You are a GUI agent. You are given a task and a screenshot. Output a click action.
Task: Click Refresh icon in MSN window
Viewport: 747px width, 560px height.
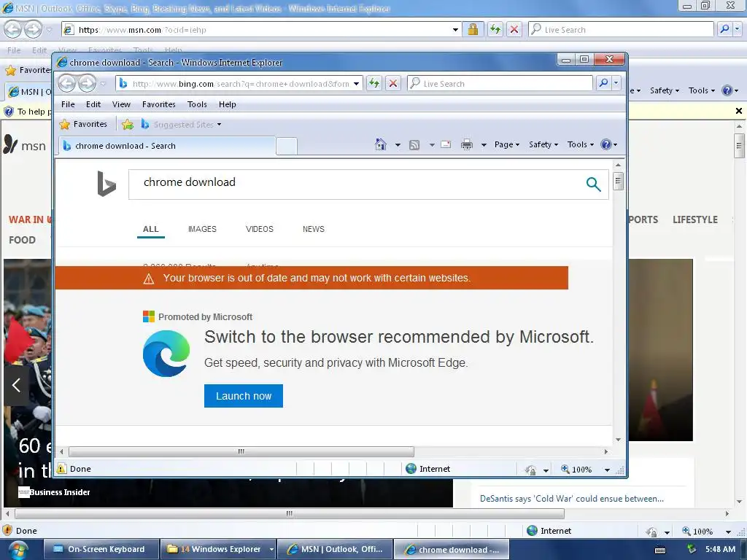point(495,29)
